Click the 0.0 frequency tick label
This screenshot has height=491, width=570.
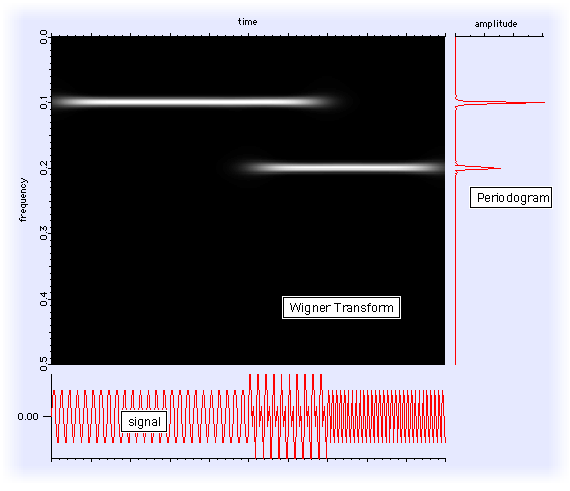click(44, 37)
